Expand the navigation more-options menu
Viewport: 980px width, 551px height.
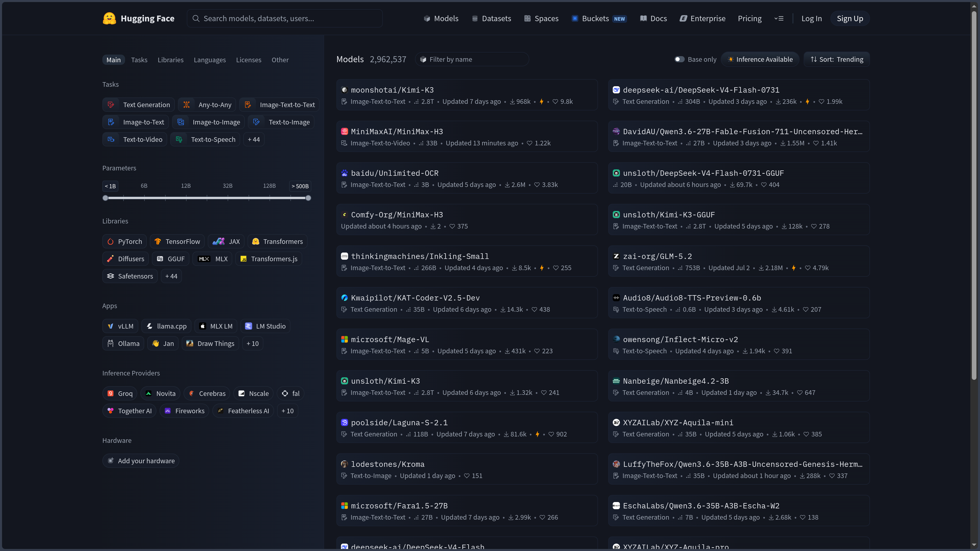[x=779, y=18]
